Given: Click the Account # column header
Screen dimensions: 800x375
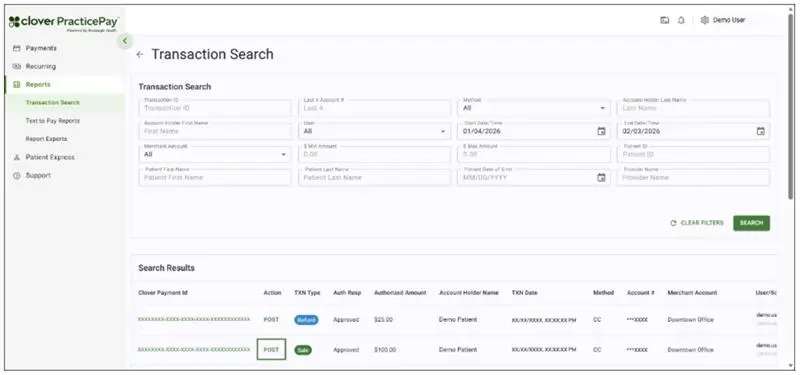Looking at the screenshot, I should (641, 293).
